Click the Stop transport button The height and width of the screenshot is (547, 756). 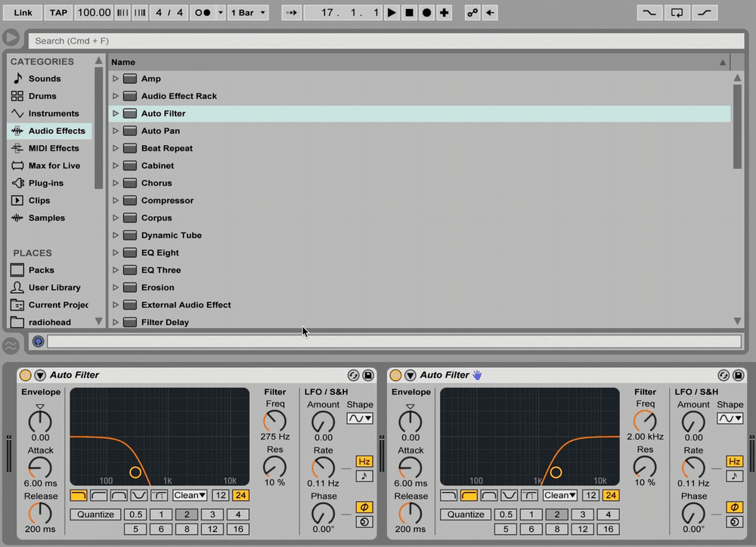coord(409,13)
